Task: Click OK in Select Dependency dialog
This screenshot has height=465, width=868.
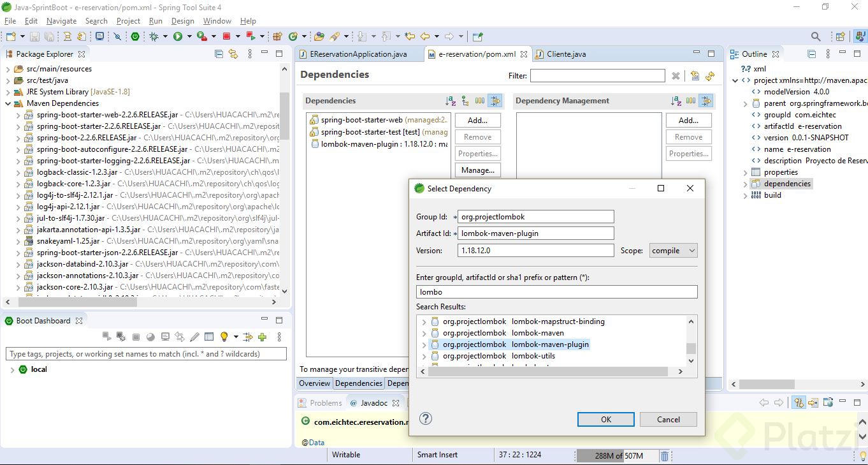Action: click(606, 419)
